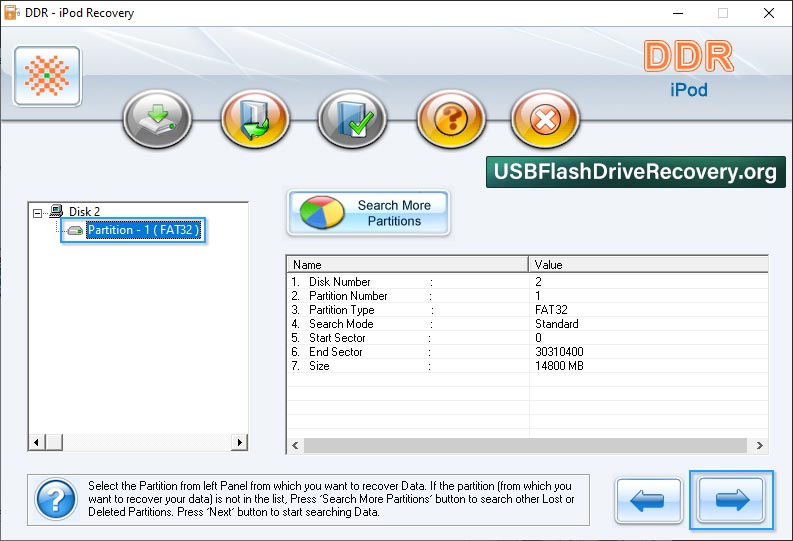Click the Name column header

[408, 264]
